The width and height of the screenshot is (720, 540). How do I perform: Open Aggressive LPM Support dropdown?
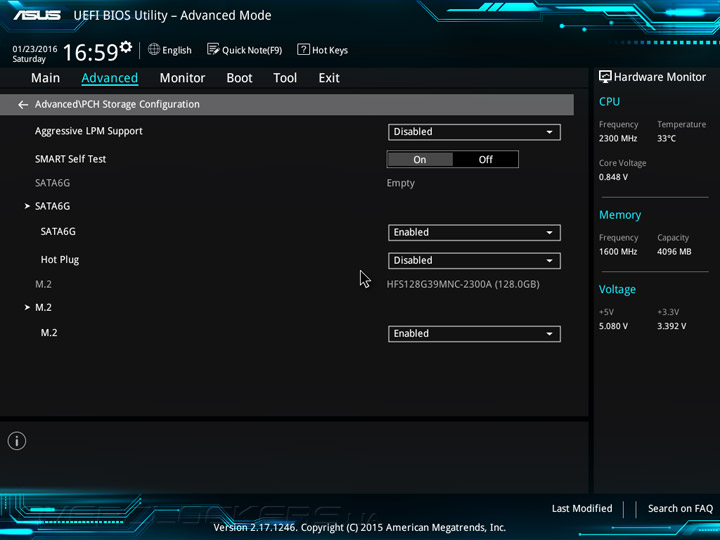[x=474, y=132]
